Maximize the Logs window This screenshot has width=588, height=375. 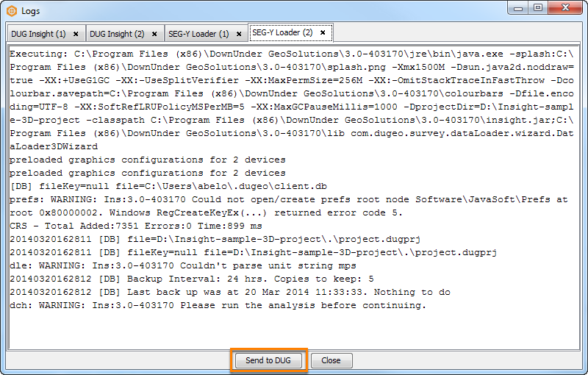[538, 8]
